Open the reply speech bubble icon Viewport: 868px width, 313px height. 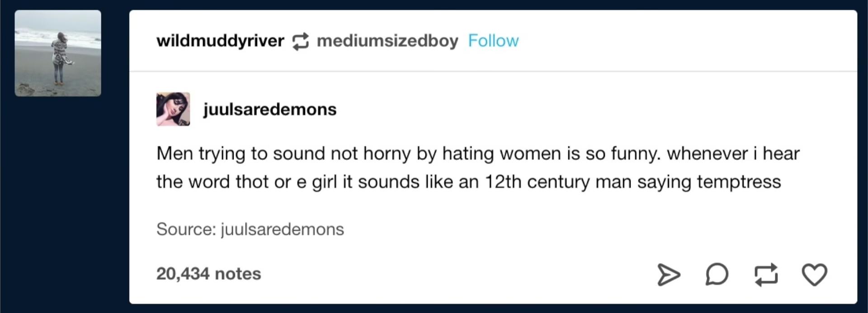coord(717,275)
